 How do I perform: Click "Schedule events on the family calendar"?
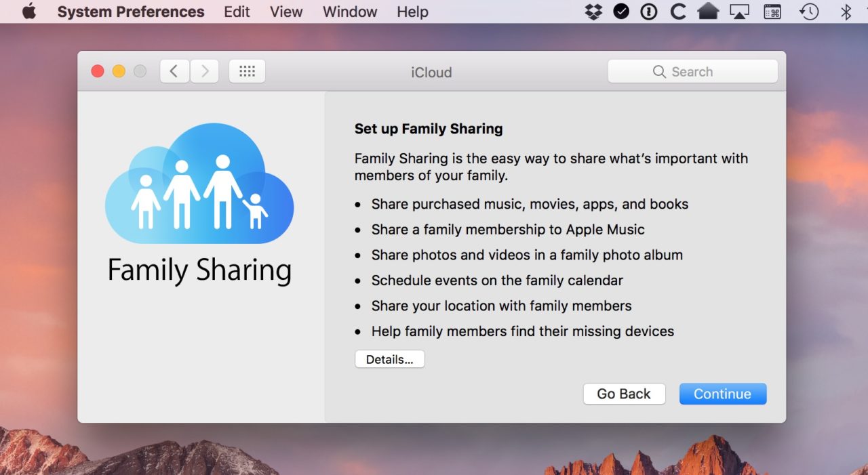coord(497,280)
